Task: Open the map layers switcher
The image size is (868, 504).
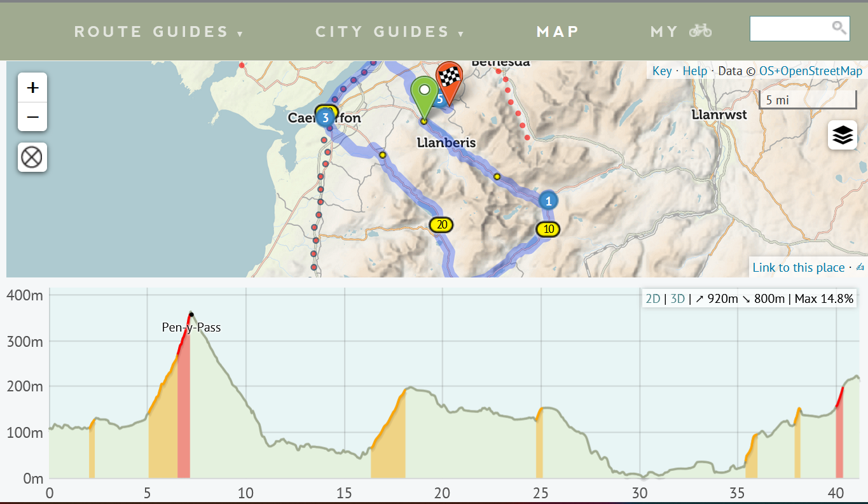Action: pyautogui.click(x=842, y=136)
